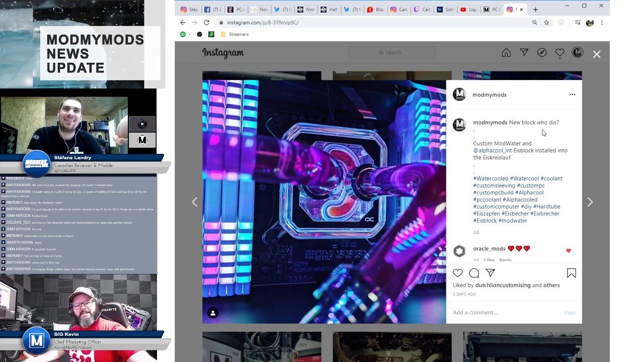Go to the next Instagram post arrow
The width and height of the screenshot is (644, 362).
point(590,202)
